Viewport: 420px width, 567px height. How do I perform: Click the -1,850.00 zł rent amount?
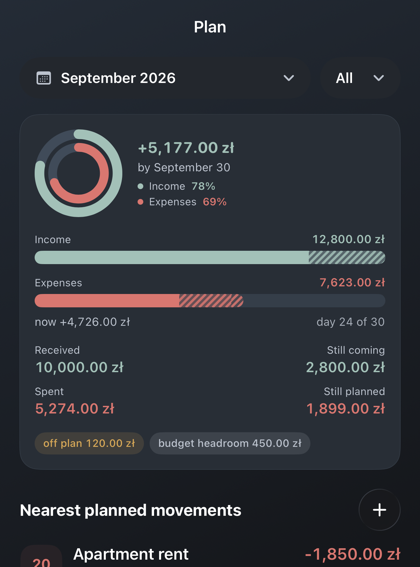pyautogui.click(x=353, y=554)
